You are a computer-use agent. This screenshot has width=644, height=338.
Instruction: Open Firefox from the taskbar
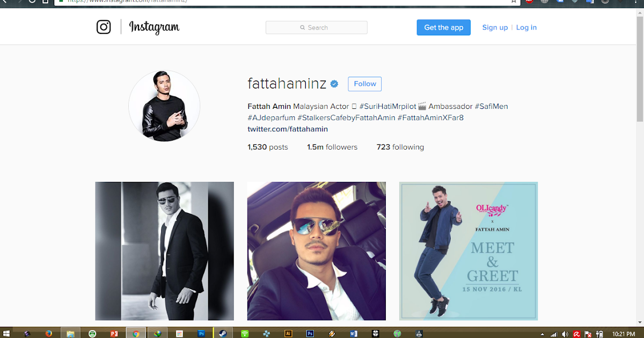tap(49, 333)
